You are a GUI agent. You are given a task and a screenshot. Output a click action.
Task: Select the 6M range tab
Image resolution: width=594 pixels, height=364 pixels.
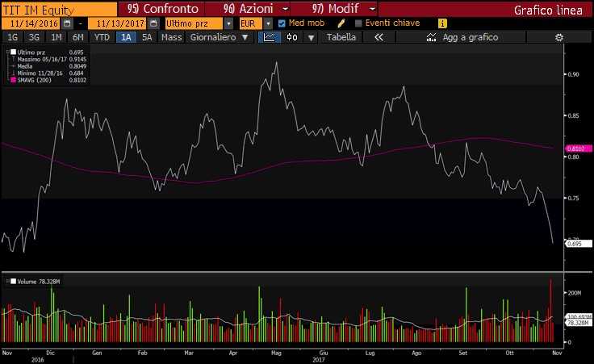pos(77,37)
